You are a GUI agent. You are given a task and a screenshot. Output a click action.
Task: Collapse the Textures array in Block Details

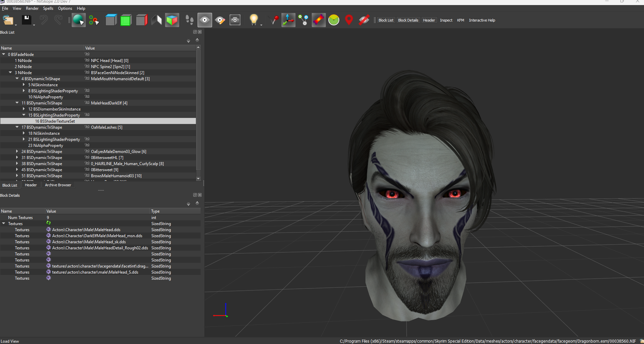pos(4,223)
